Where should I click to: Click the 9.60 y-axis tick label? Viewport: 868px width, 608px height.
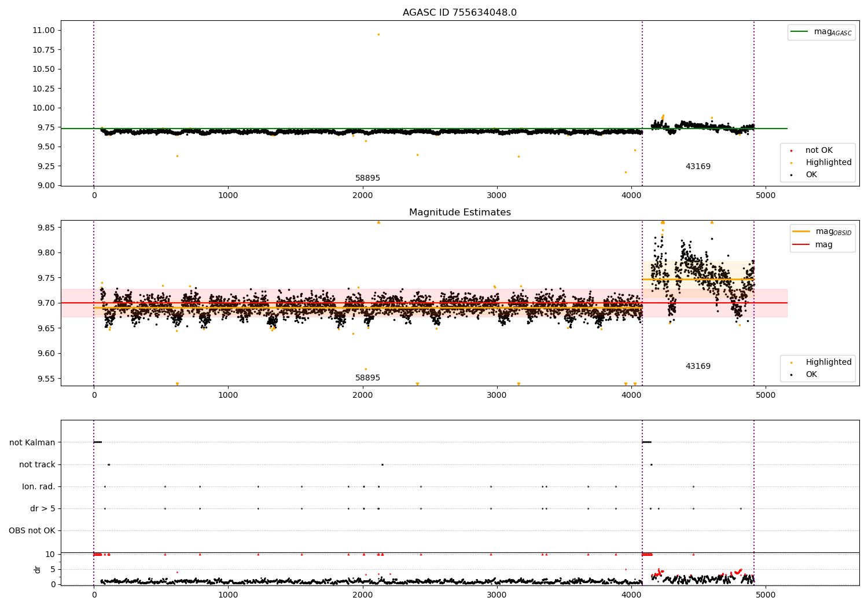pos(46,353)
